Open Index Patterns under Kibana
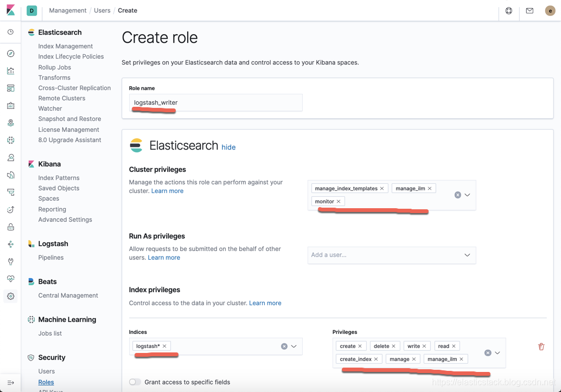The width and height of the screenshot is (561, 392). (59, 178)
